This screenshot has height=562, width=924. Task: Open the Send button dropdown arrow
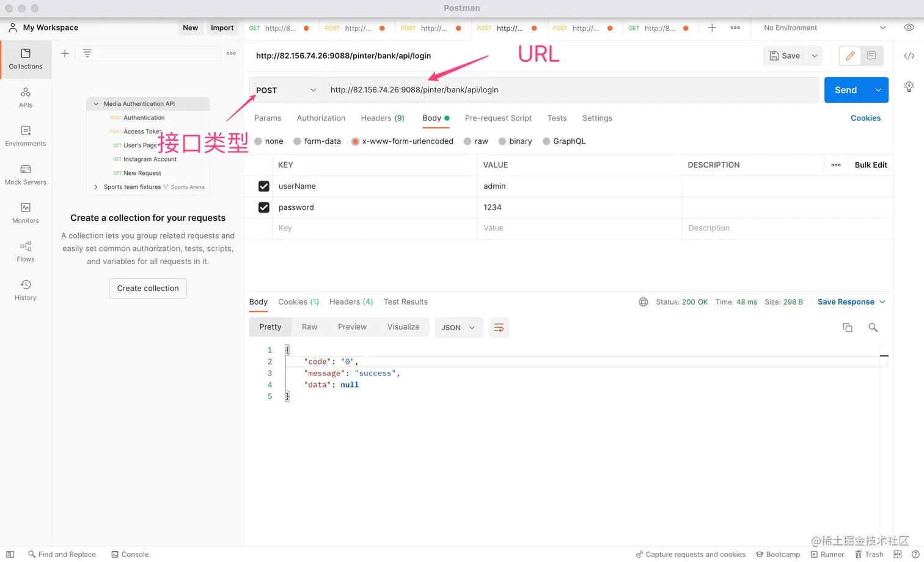pos(878,90)
